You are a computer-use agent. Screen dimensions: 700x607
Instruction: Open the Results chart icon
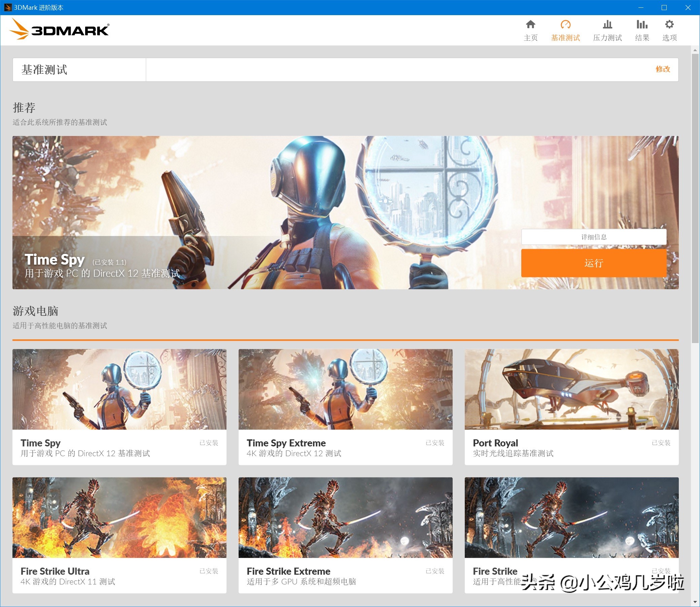tap(642, 24)
